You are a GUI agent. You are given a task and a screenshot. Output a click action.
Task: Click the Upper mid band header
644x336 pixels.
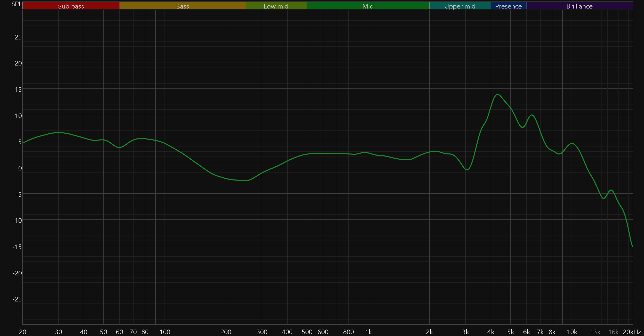(460, 6)
